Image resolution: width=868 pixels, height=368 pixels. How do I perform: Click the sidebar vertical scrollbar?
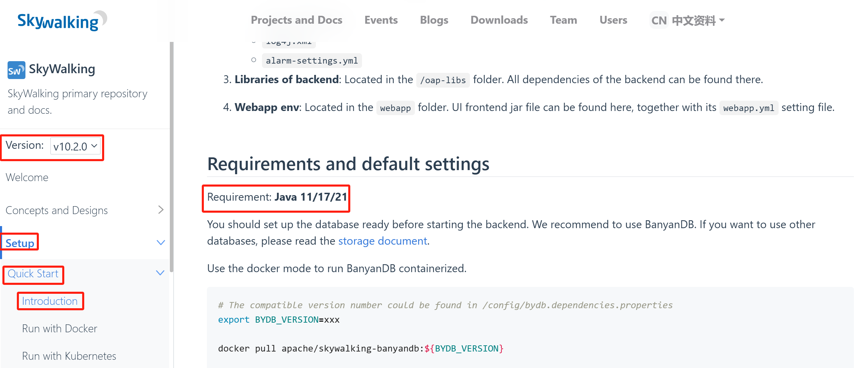pyautogui.click(x=172, y=157)
